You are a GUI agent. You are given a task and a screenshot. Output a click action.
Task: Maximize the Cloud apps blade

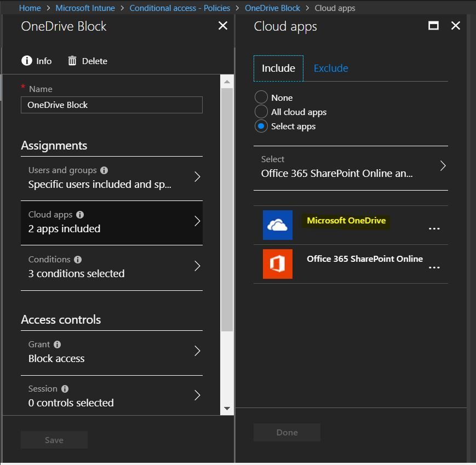(433, 26)
